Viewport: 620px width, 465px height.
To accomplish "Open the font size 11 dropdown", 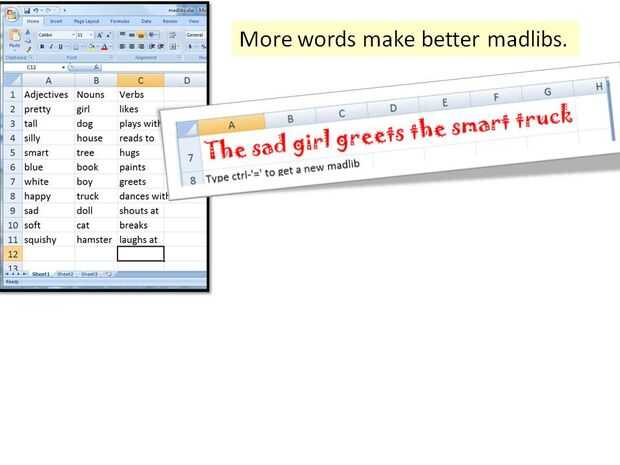I will (91, 35).
